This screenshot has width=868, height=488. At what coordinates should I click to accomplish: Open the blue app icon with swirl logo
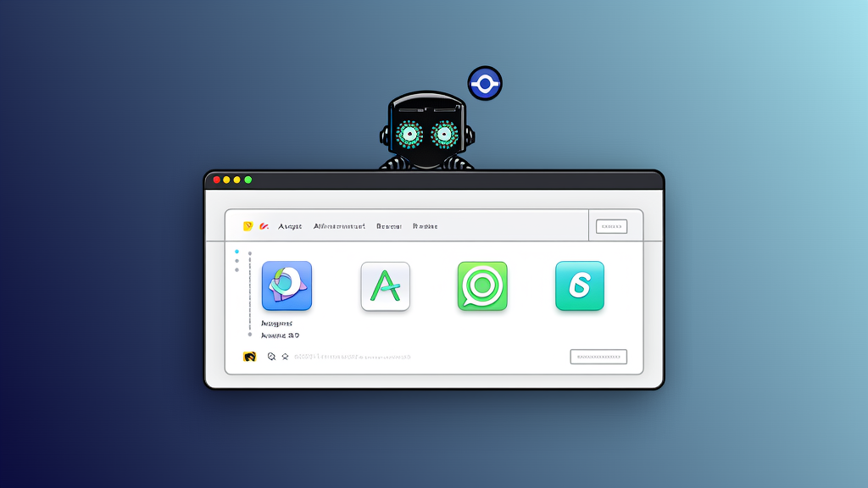coord(287,286)
